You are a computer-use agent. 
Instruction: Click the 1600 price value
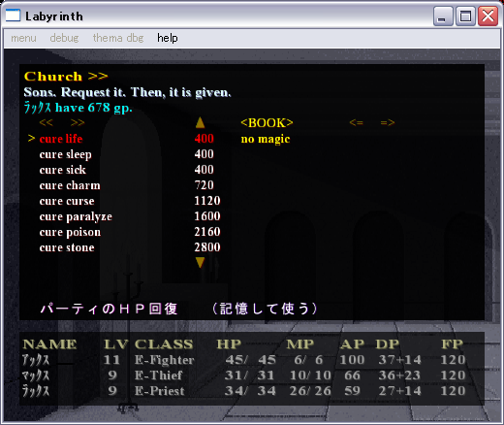pos(207,216)
